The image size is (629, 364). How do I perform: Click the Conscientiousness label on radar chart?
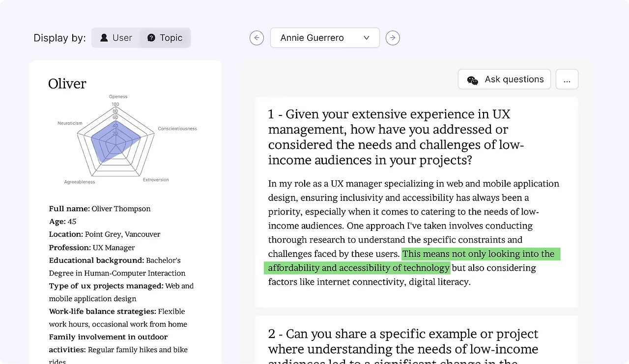[x=177, y=129]
